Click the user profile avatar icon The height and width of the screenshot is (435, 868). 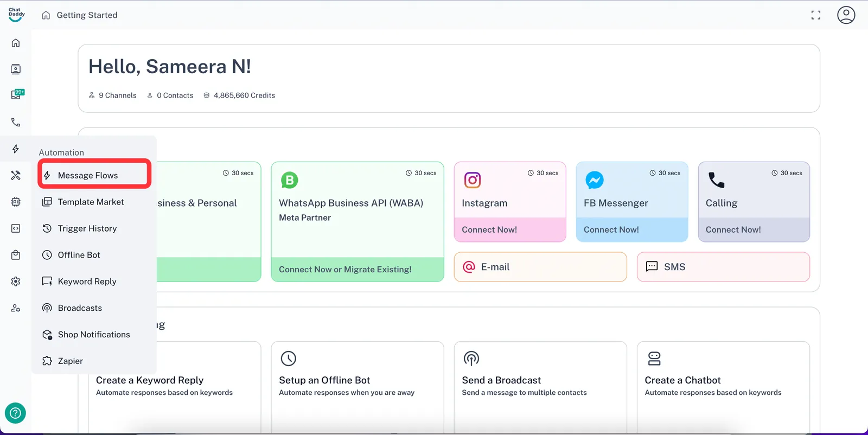(846, 15)
